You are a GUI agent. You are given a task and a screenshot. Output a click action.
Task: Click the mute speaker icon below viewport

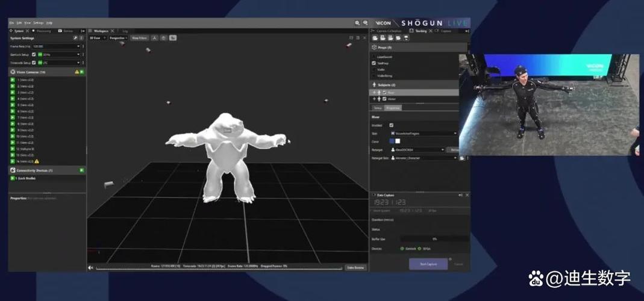91,268
